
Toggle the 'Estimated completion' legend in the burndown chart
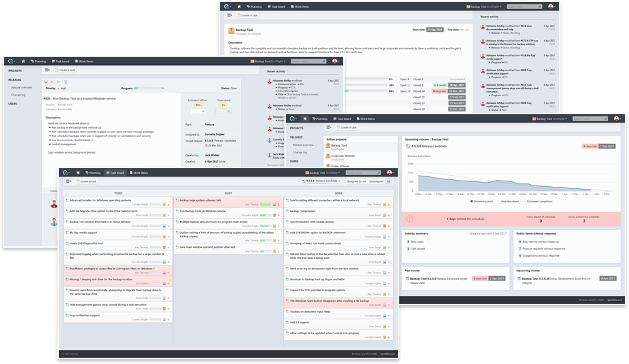point(538,201)
